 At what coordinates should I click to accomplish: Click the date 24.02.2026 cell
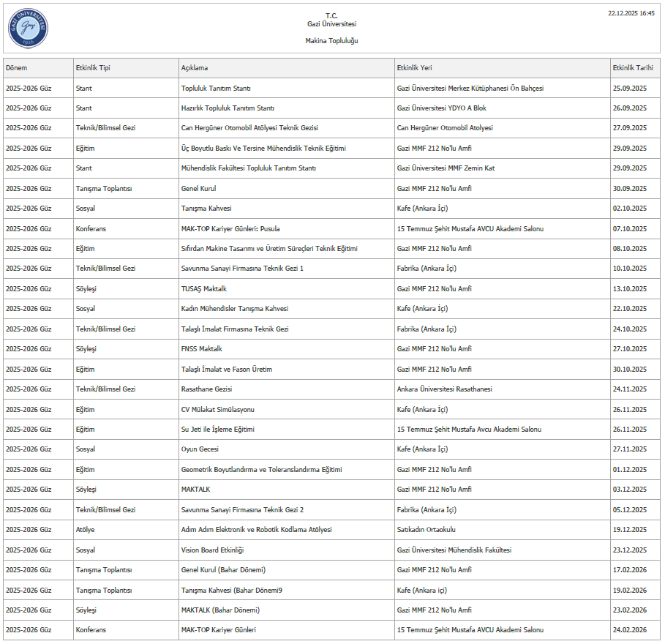pyautogui.click(x=629, y=630)
